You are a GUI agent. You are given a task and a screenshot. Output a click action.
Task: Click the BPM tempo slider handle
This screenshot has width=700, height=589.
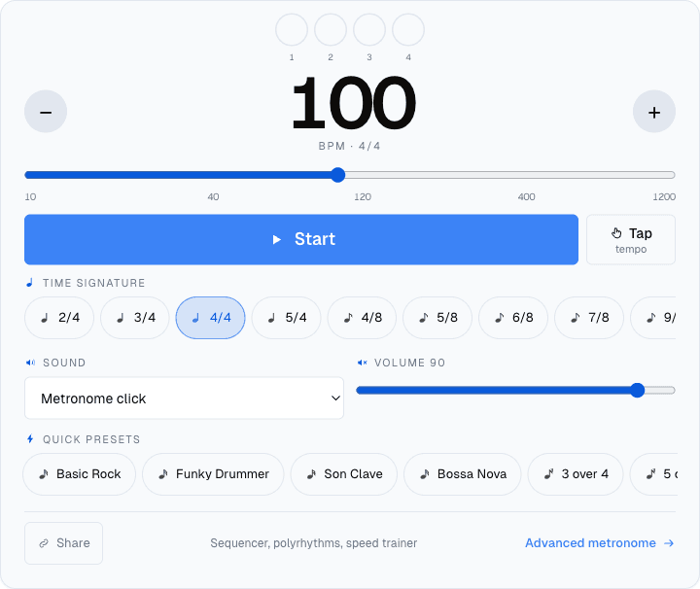coord(338,175)
